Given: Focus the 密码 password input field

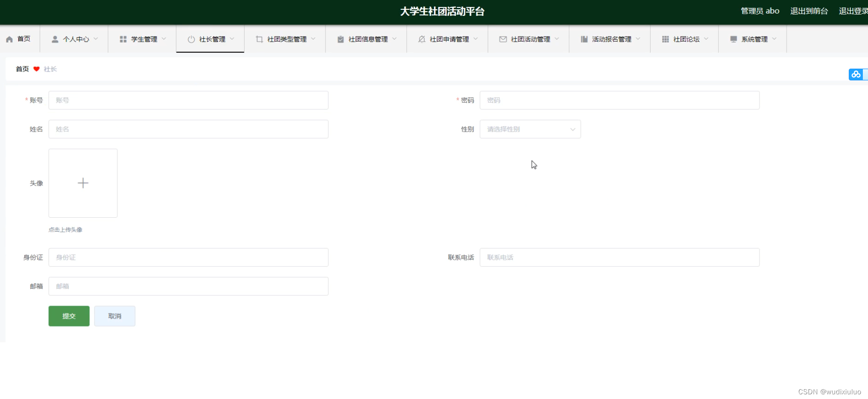Looking at the screenshot, I should tap(620, 100).
